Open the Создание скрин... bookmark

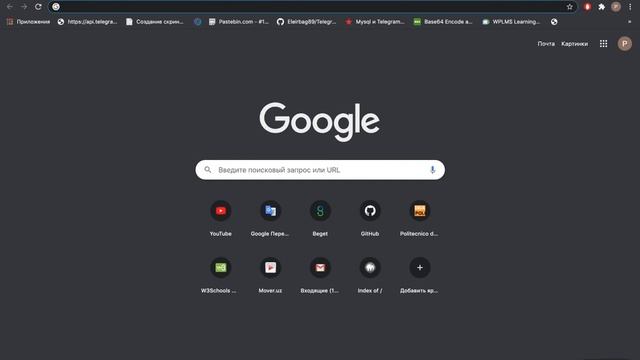[155, 22]
